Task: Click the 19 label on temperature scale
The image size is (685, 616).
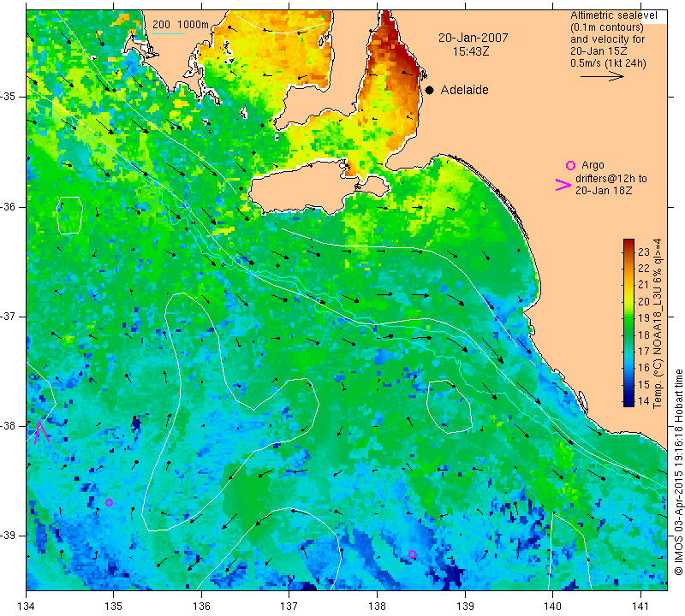Action: pyautogui.click(x=644, y=317)
